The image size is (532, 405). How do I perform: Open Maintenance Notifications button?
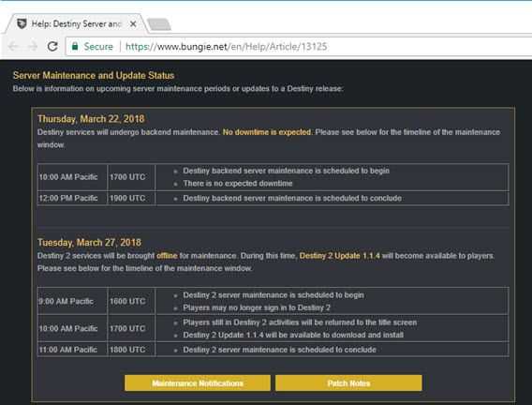pos(198,382)
